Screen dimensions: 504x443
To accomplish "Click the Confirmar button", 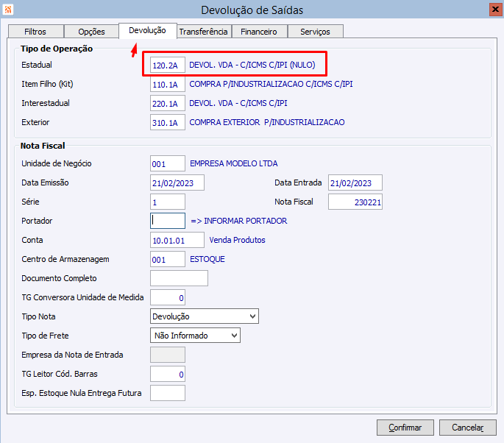I will point(405,428).
